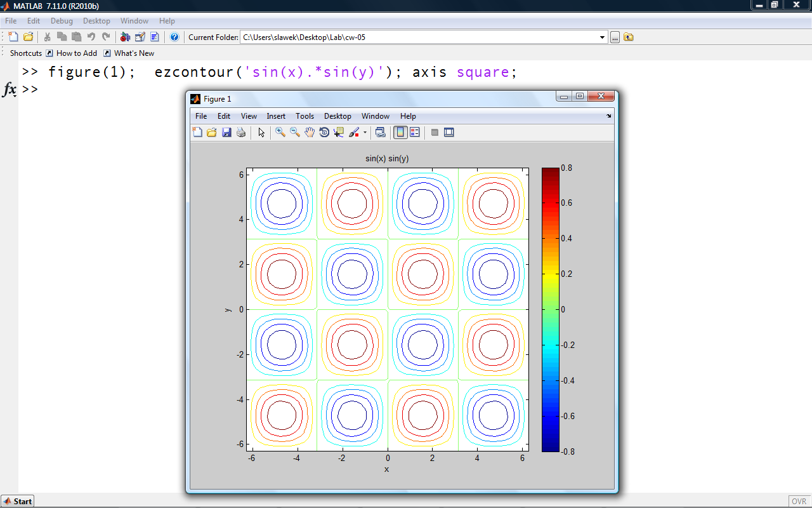Save Figure icon in Figure 1 toolbar
This screenshot has width=812, height=508.
226,132
